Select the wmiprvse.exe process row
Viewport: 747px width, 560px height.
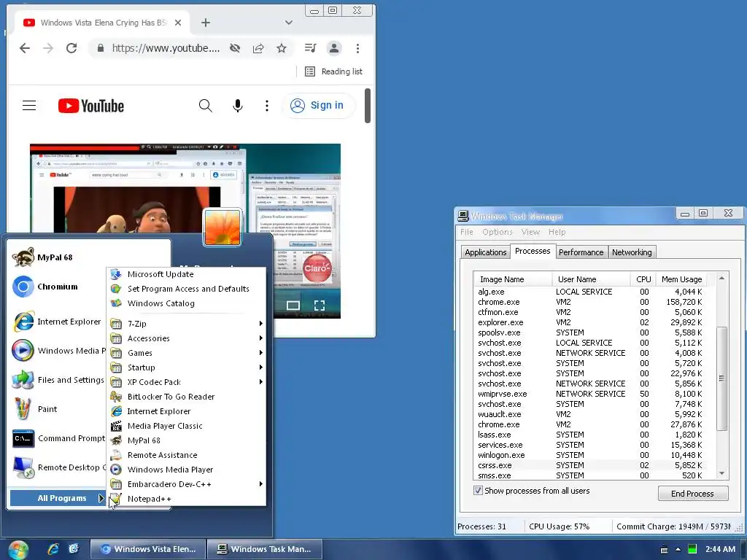(x=591, y=394)
